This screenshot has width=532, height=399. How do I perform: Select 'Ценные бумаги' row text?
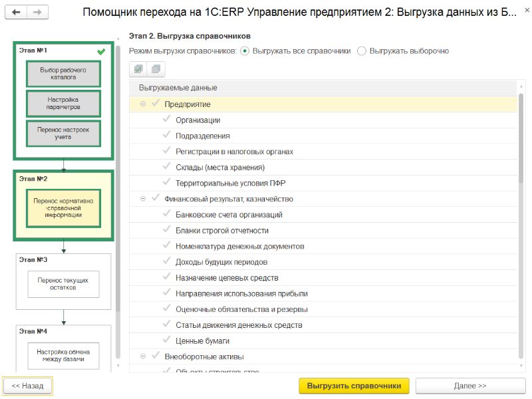coord(203,341)
